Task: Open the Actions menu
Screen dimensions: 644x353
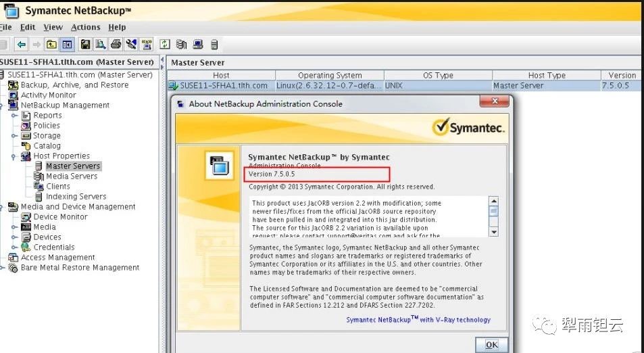Action: pyautogui.click(x=85, y=27)
